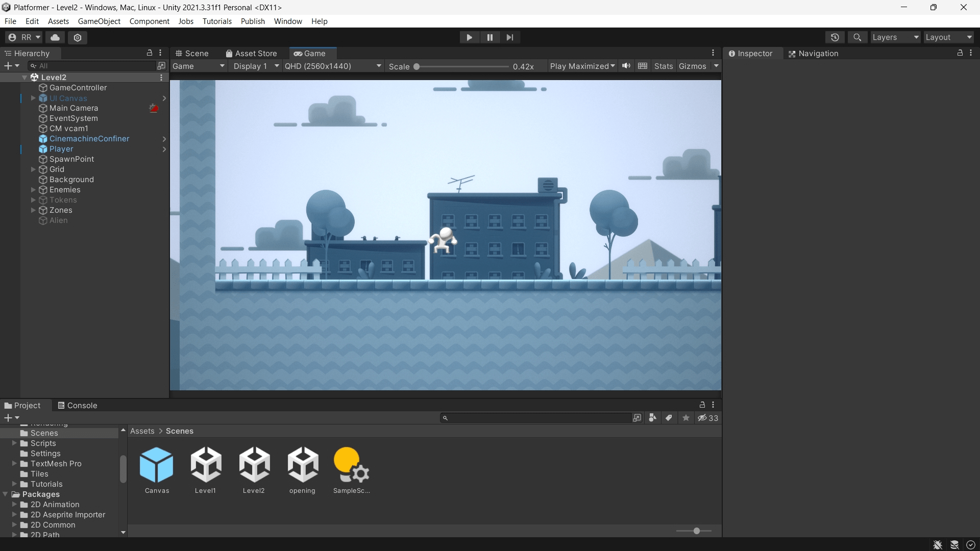Lock the Inspector panel
The width and height of the screenshot is (980, 551).
pyautogui.click(x=960, y=53)
